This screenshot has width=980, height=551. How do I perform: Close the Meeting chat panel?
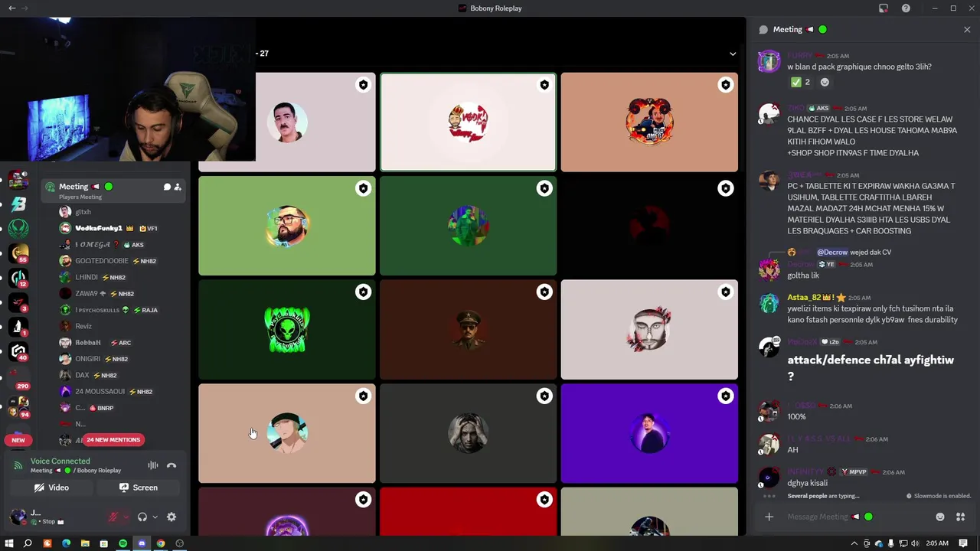(967, 30)
